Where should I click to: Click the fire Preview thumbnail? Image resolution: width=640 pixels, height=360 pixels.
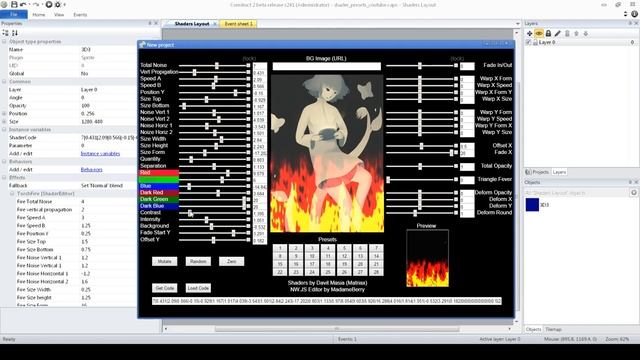pos(427,258)
